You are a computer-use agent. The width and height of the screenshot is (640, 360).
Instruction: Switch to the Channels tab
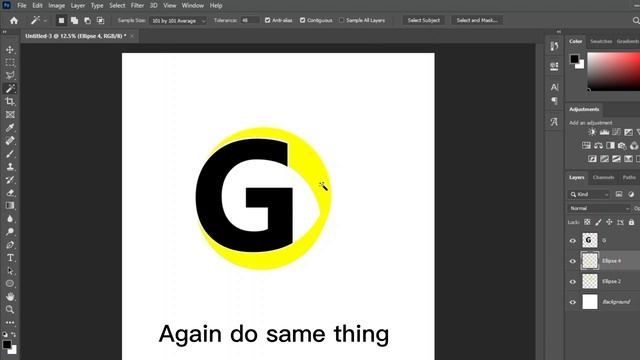pos(603,177)
